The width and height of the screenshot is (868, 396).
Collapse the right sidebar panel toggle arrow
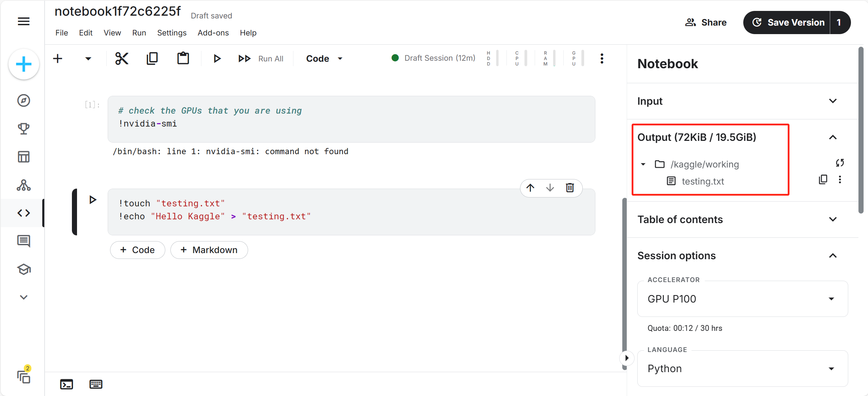(626, 358)
